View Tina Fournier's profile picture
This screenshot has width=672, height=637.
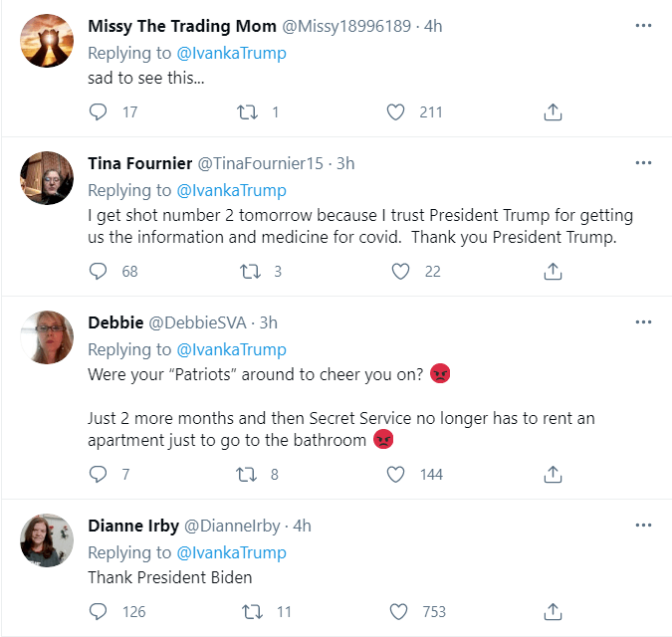(x=47, y=178)
